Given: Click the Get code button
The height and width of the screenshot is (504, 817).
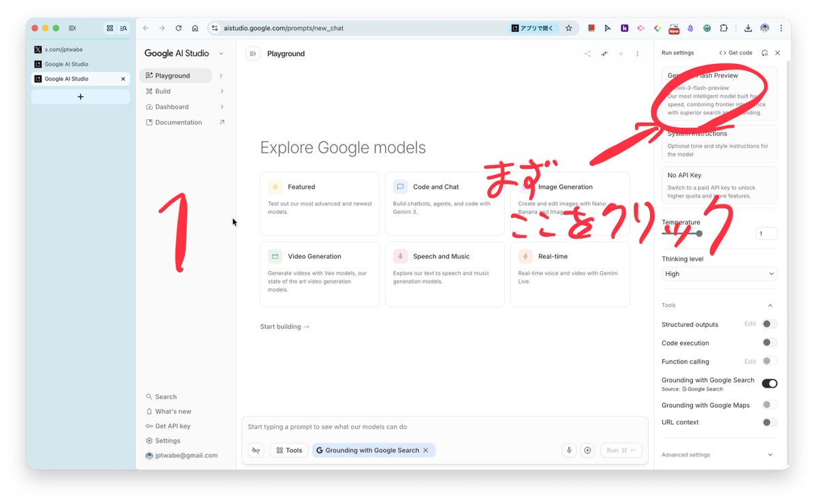Looking at the screenshot, I should pos(736,52).
